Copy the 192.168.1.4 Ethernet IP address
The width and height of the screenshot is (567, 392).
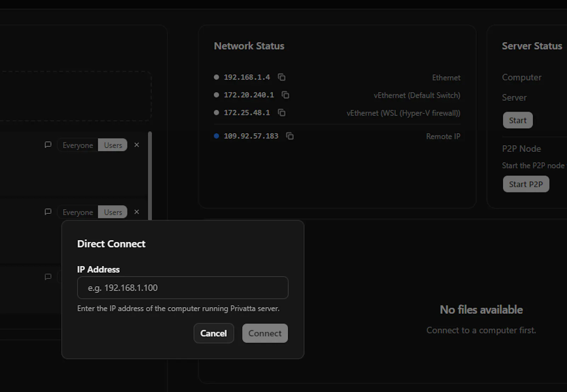click(282, 77)
